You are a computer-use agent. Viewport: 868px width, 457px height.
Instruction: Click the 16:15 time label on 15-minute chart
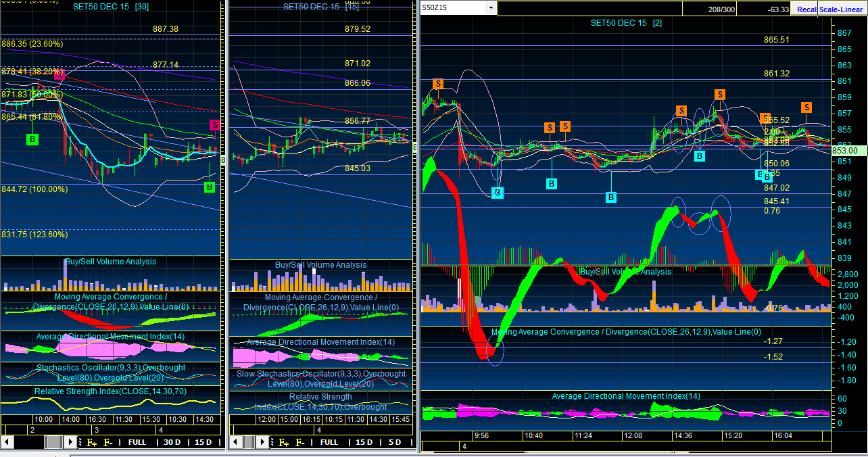312,419
